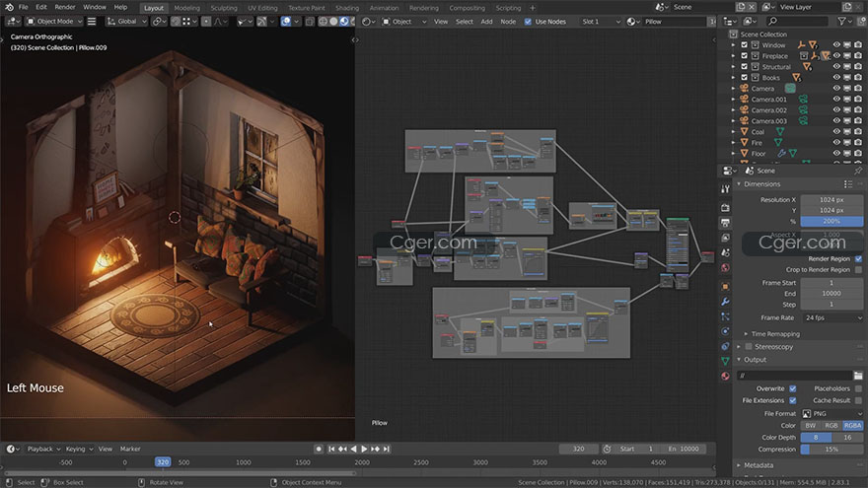Jump to the timeline start frame
Viewport: 868px width, 488px height.
(x=331, y=449)
